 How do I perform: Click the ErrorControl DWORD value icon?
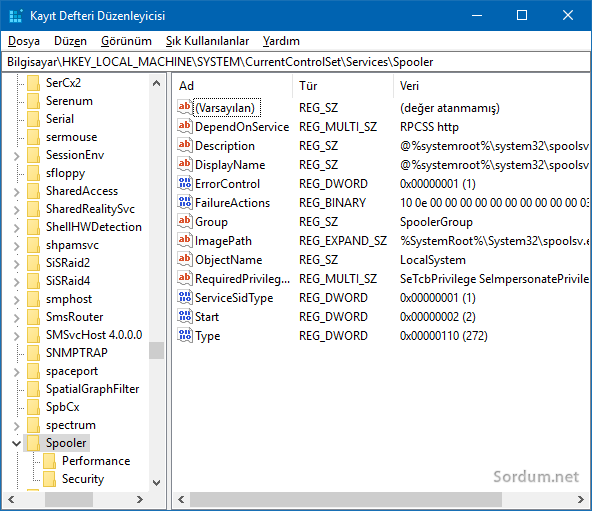point(185,183)
